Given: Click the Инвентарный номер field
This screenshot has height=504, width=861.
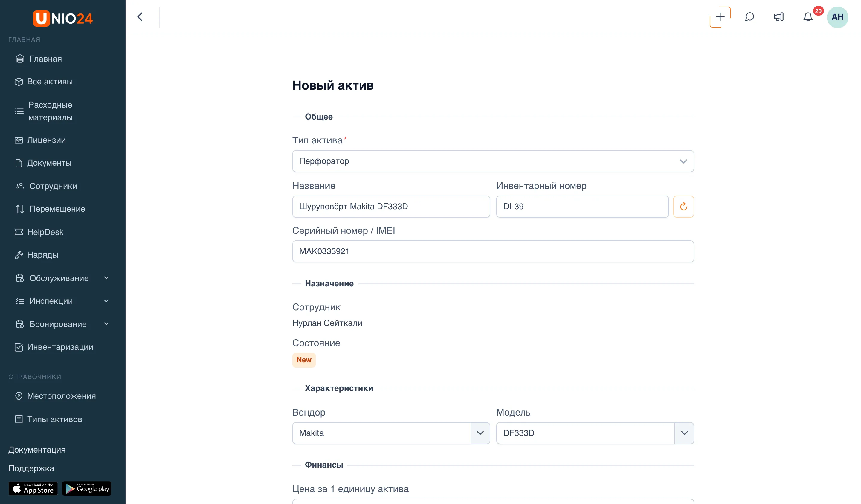Looking at the screenshot, I should [x=582, y=206].
